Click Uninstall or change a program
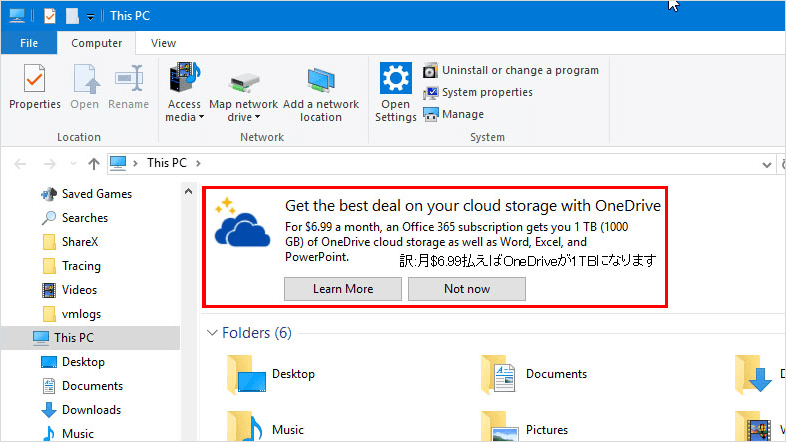The image size is (786, 442). click(511, 70)
